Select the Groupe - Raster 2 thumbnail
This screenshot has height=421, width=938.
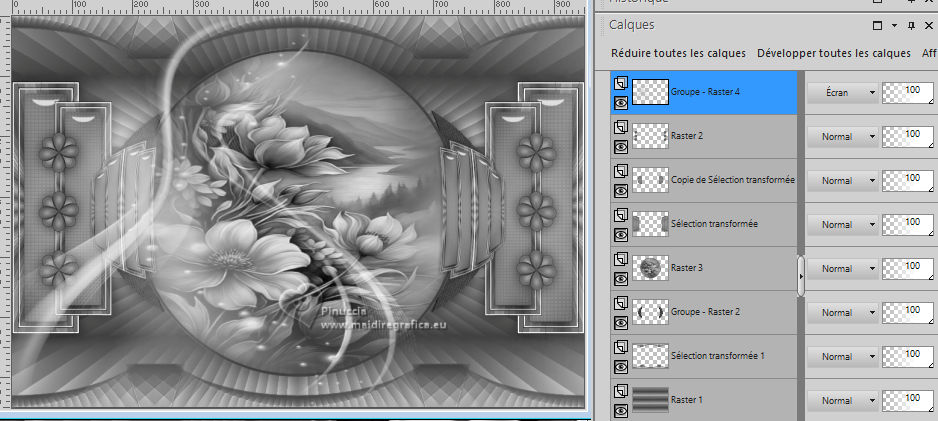[650, 312]
